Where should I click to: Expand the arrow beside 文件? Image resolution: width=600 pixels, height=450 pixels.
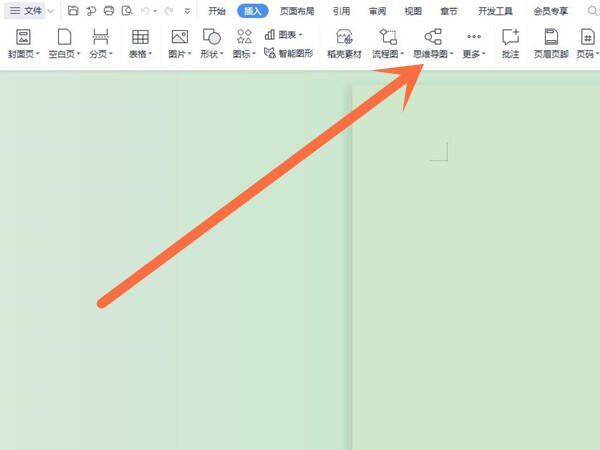point(51,11)
